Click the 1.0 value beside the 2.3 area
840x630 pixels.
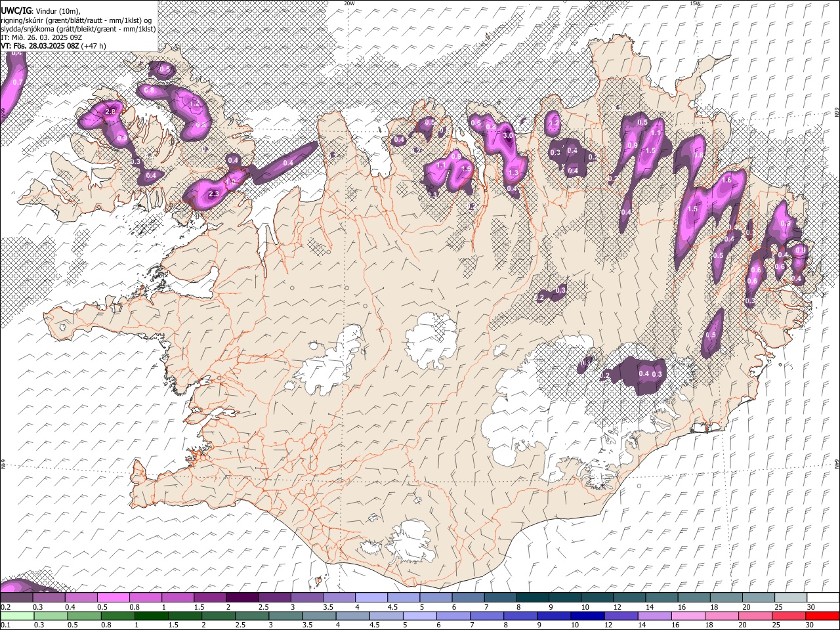pos(230,182)
